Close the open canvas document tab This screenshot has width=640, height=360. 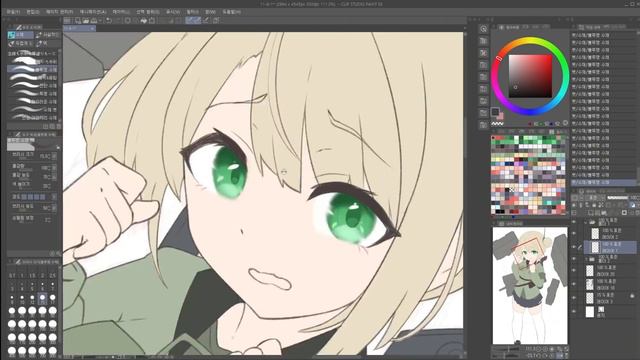click(92, 28)
